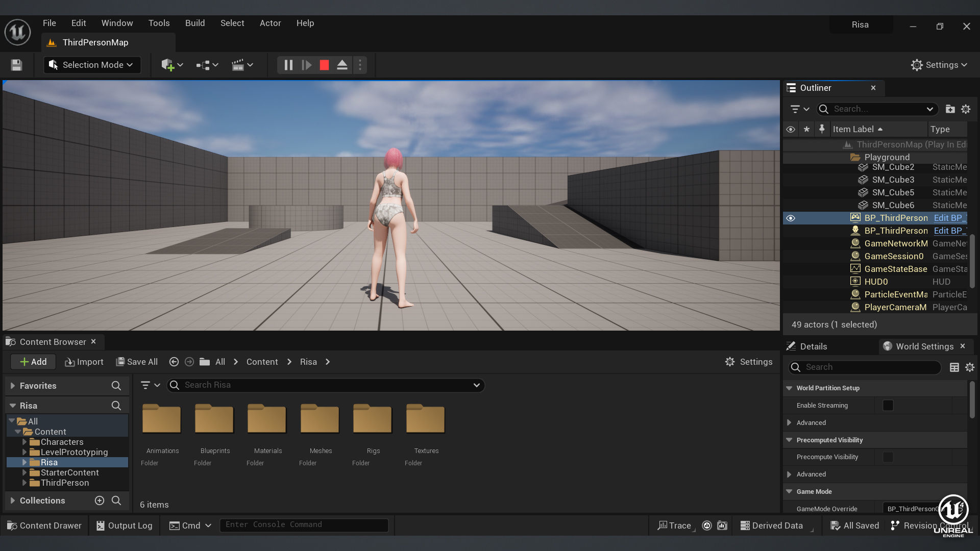Click the Eject from player button
980x551 pixels.
point(342,65)
